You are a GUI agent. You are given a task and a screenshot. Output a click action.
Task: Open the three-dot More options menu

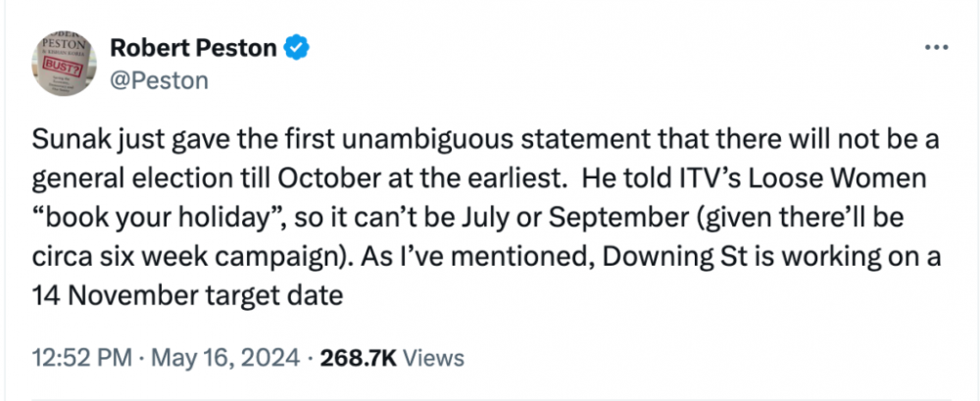pos(937,48)
